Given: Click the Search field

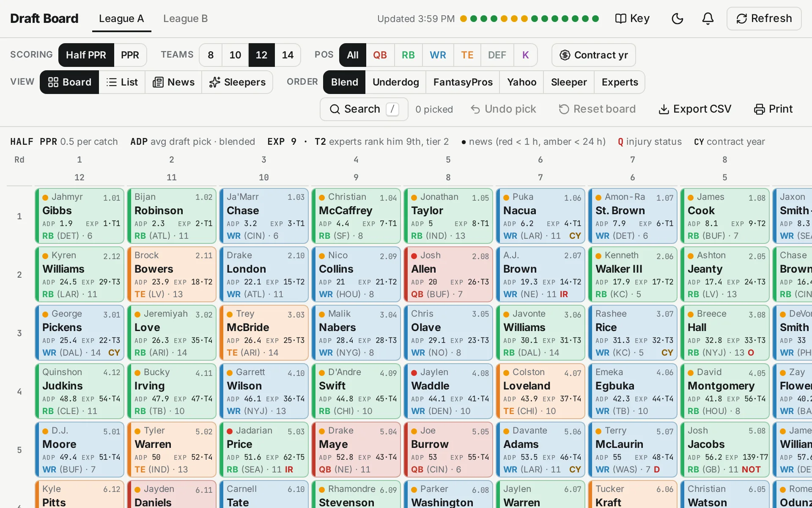Looking at the screenshot, I should pyautogui.click(x=364, y=109).
